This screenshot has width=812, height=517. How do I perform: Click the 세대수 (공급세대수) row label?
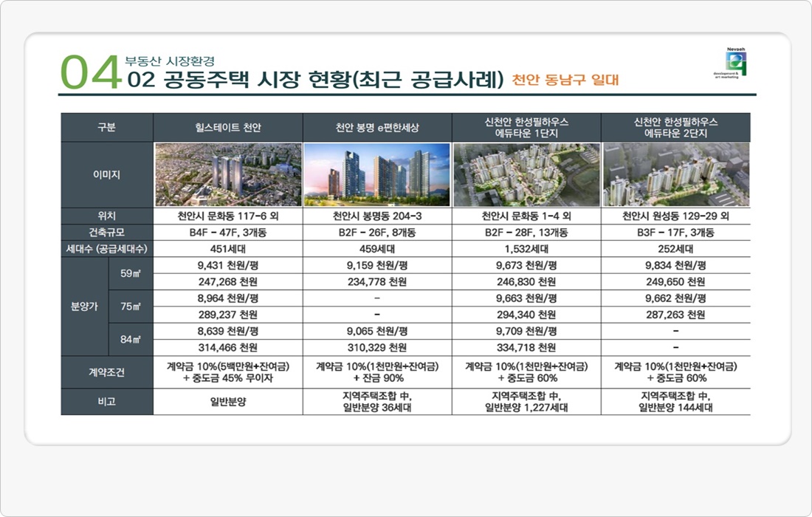click(x=107, y=249)
